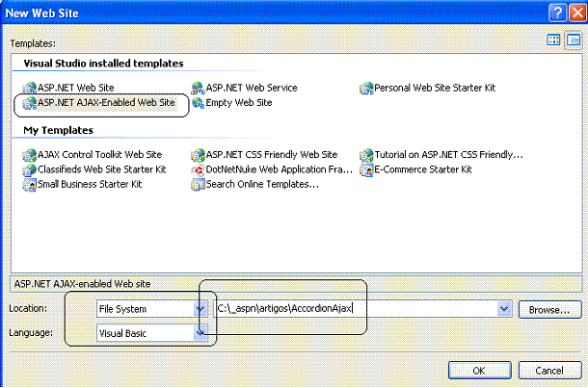588x388 pixels.
Task: Choose the Small Business Starter Kit template
Action: tap(82, 185)
